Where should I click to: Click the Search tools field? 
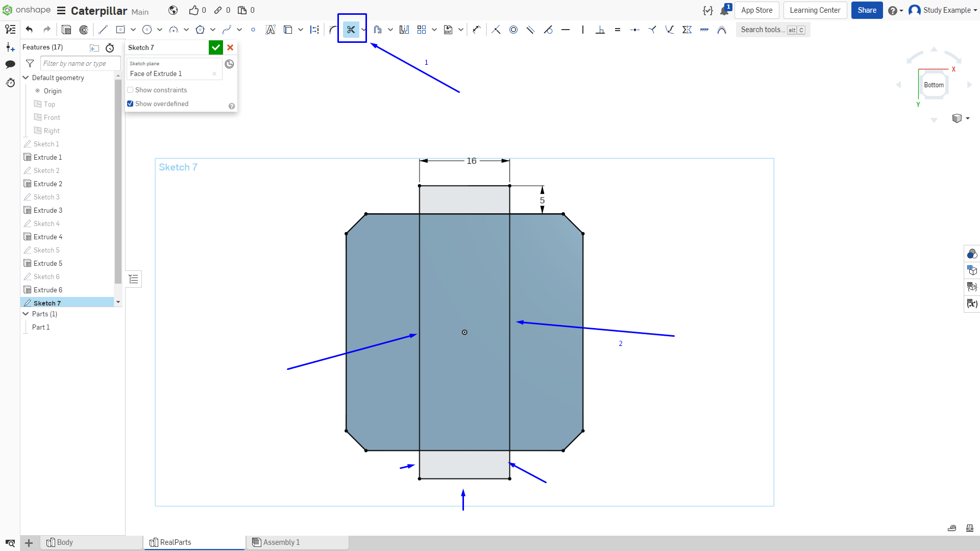click(x=773, y=30)
